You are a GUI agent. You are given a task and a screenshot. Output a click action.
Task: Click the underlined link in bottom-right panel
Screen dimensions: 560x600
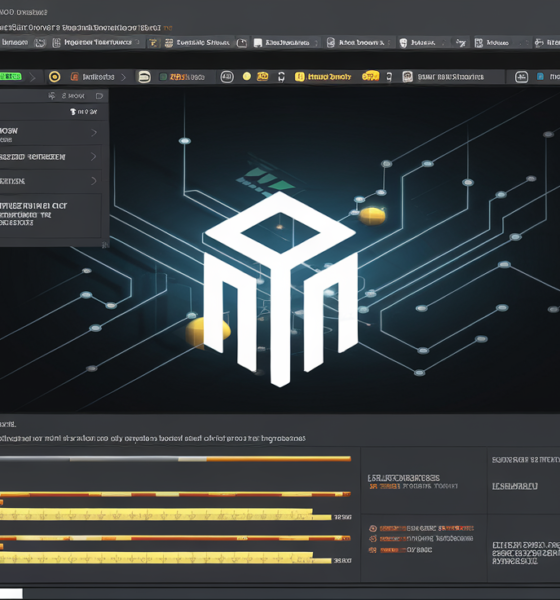(x=515, y=486)
